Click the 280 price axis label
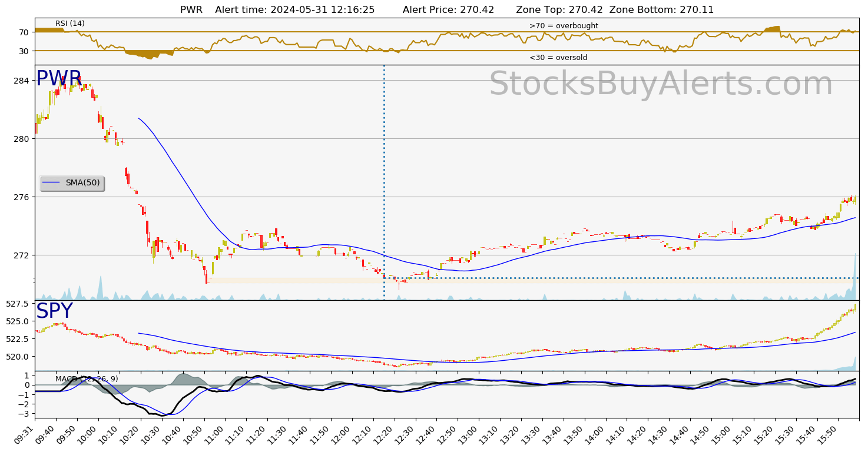 (22, 139)
